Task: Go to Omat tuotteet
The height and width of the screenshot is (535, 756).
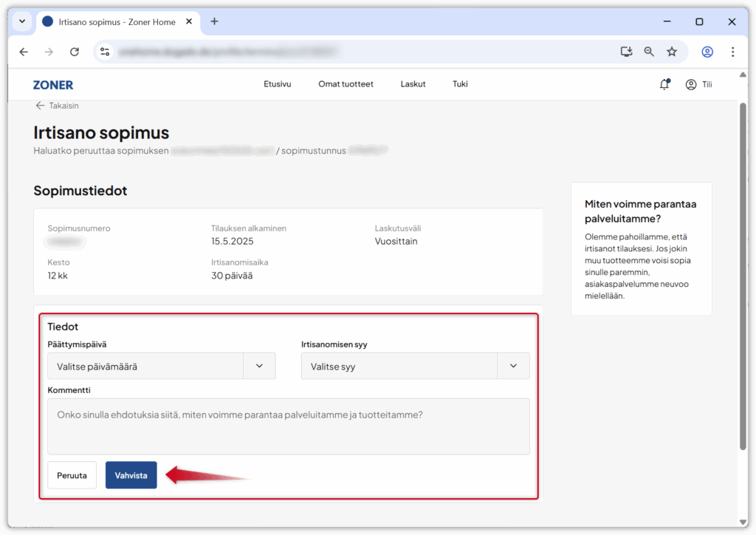Action: pos(346,84)
